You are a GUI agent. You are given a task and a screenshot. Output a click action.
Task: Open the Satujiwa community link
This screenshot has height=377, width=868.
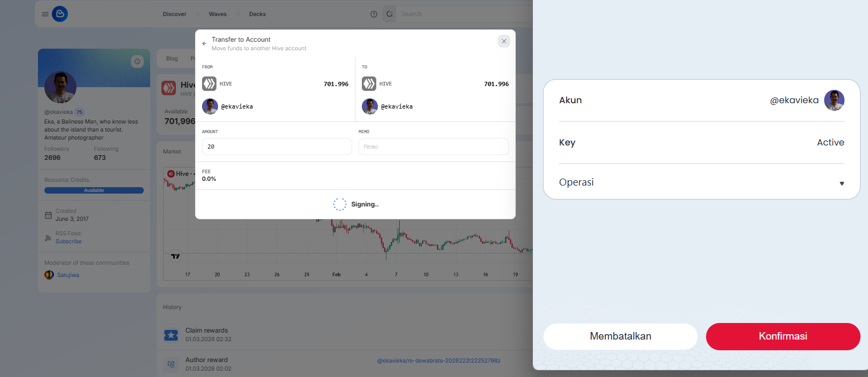[68, 275]
